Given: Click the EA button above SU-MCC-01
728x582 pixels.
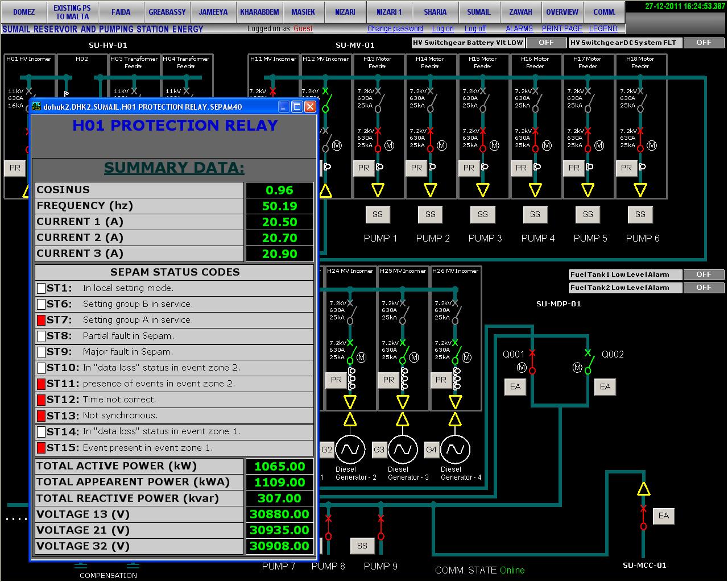Looking at the screenshot, I should tap(664, 516).
